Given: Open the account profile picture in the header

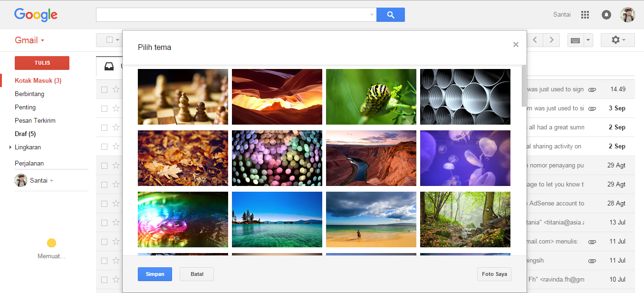Looking at the screenshot, I should (x=627, y=15).
